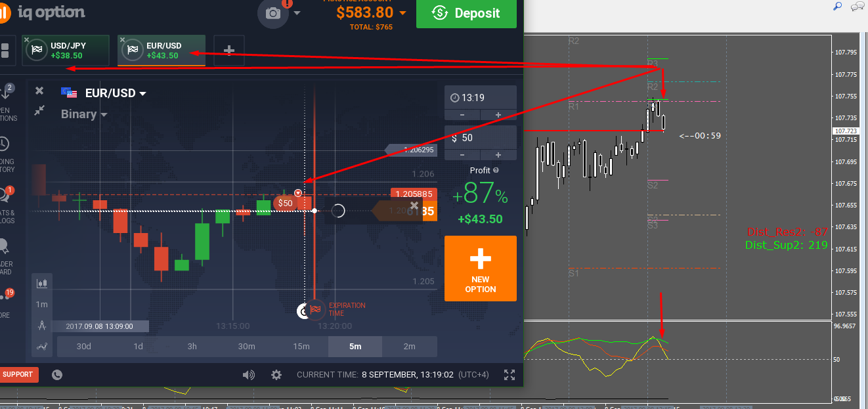Open the dropdown arrow beside the camera
The image size is (868, 409).
(x=297, y=13)
